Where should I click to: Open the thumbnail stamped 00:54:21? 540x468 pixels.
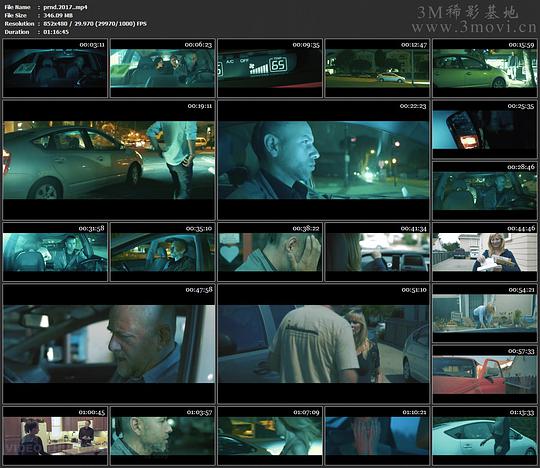pos(485,313)
